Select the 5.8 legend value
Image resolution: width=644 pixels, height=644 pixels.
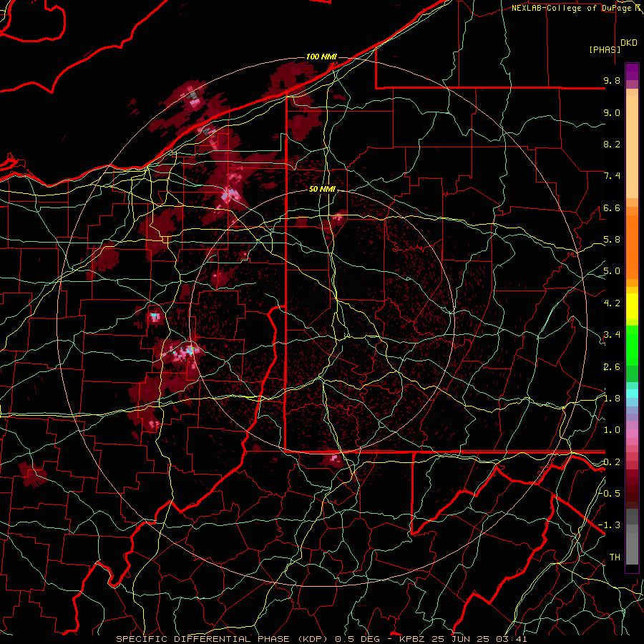(x=612, y=240)
